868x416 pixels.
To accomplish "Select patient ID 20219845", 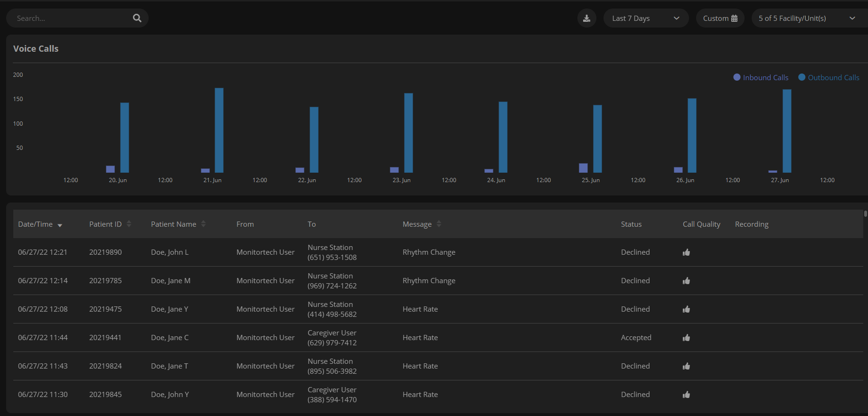I will tap(105, 394).
